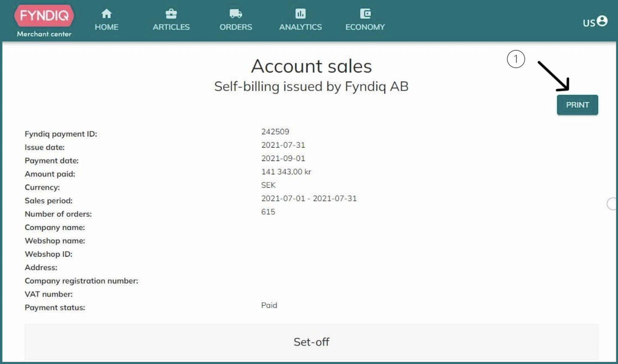Click the 'Address:' label
Image resolution: width=618 pixels, height=364 pixels.
pyautogui.click(x=41, y=267)
